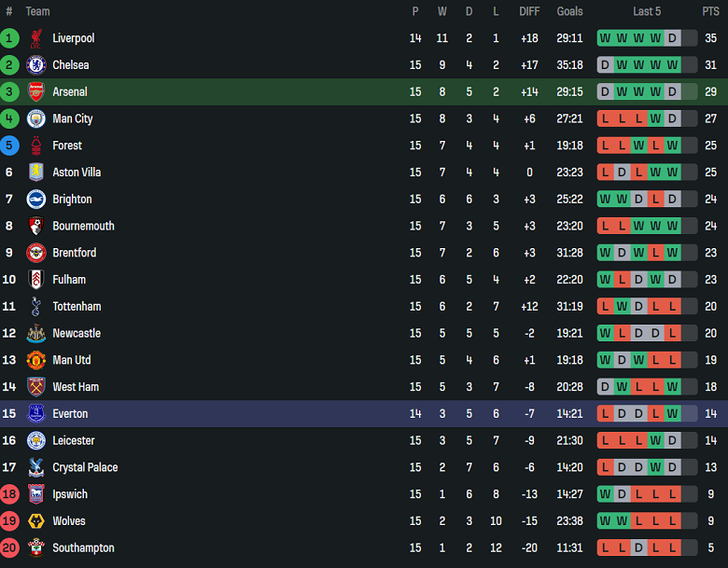Screen dimensions: 728x568
Task: Click the Arsenal club crest icon
Action: 36,92
